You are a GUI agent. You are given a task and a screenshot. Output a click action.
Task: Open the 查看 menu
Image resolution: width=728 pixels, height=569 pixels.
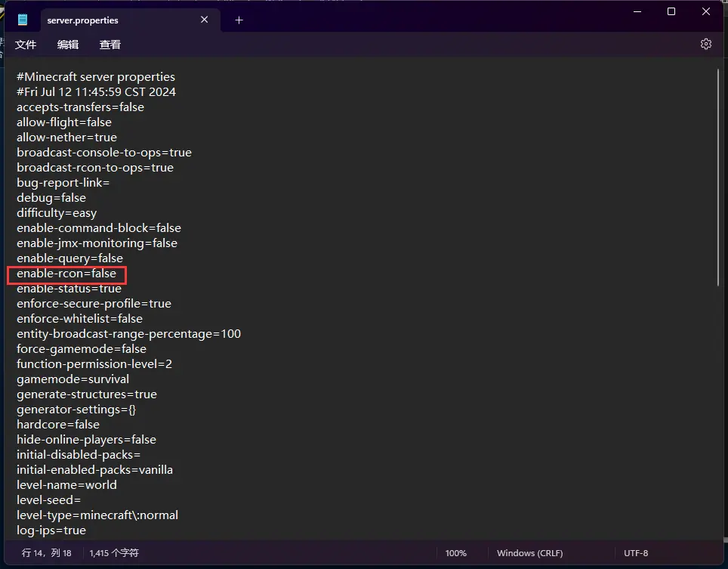coord(110,45)
